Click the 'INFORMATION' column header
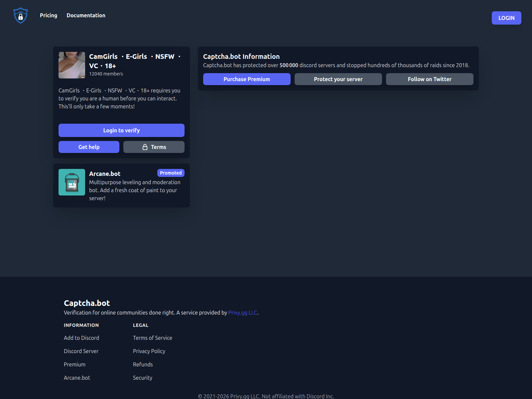The image size is (532, 399). click(x=81, y=325)
